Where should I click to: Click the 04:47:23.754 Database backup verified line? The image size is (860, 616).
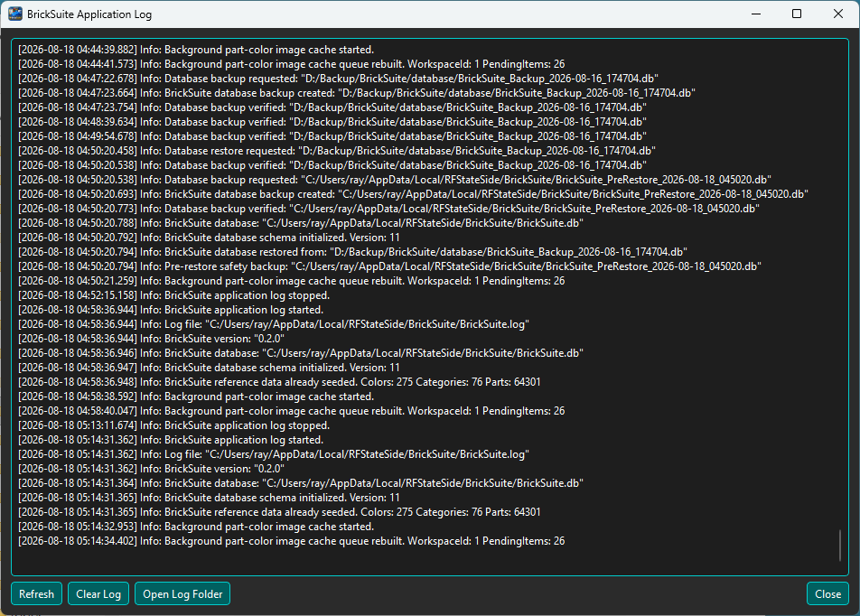click(x=332, y=107)
